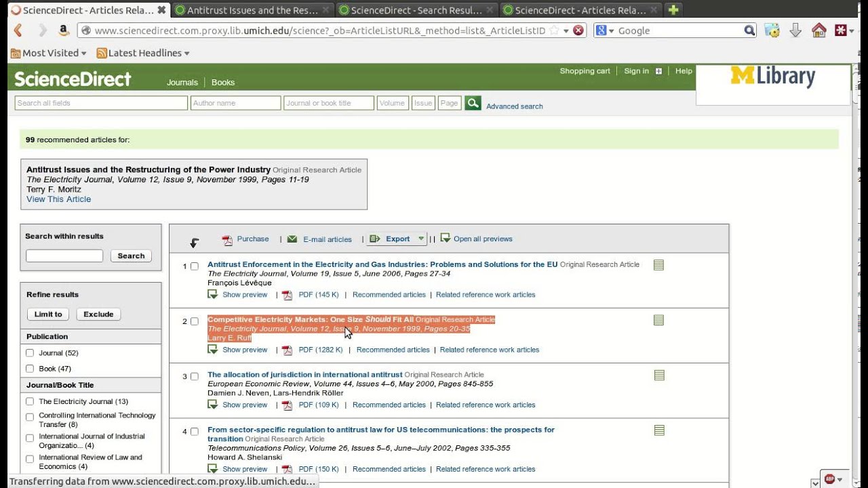The width and height of the screenshot is (868, 488).
Task: Click the Author name input field
Action: click(x=235, y=103)
